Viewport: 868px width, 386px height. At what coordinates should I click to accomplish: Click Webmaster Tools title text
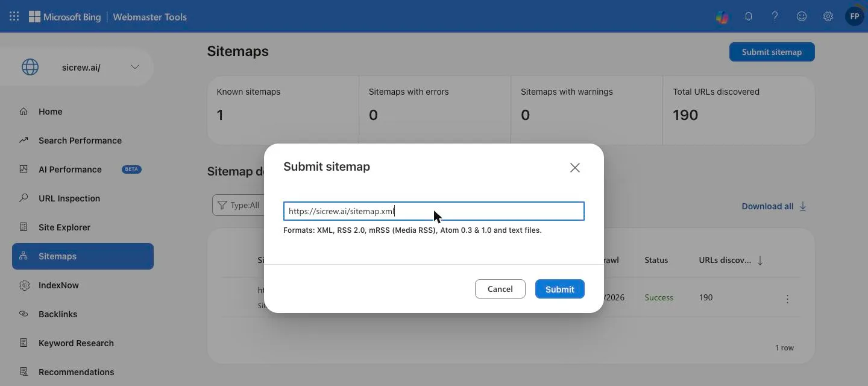149,17
